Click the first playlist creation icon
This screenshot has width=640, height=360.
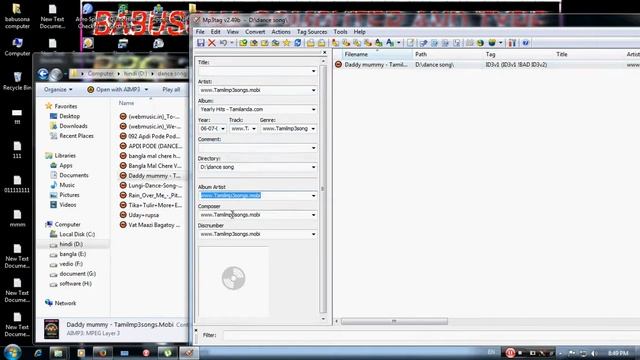311,43
